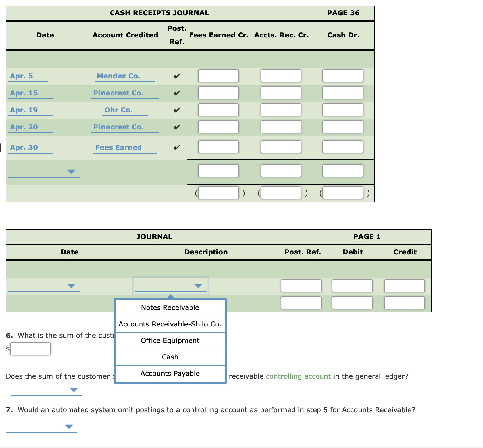Click the Fees Earned link on Apr. 30 row
Image resolution: width=483 pixels, height=448 pixels.
point(118,147)
